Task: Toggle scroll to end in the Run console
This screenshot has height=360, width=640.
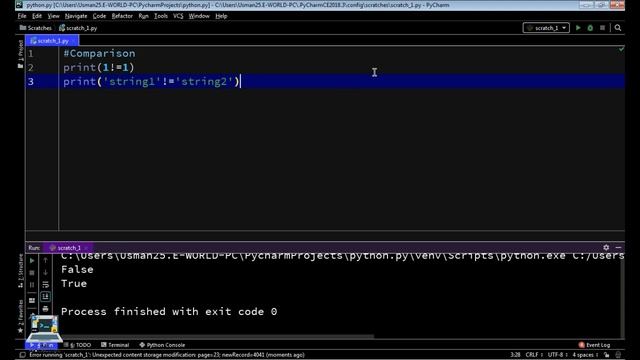Action: [x=45, y=297]
